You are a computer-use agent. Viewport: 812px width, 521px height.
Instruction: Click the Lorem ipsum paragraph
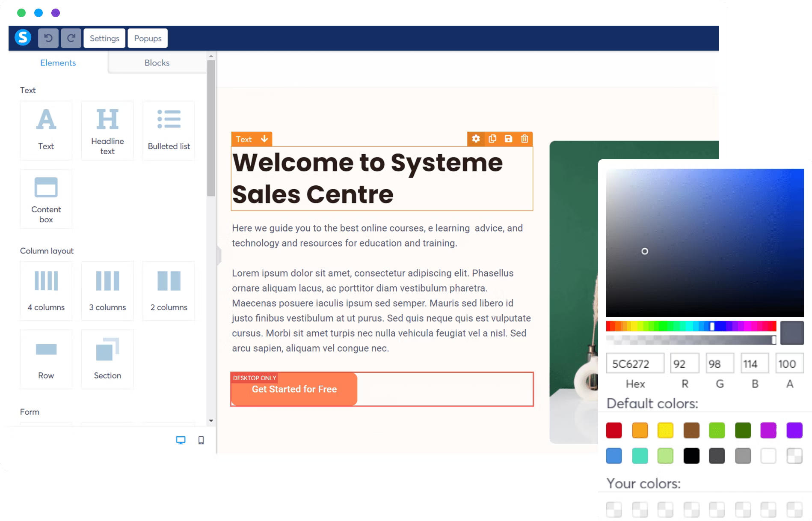382,310
